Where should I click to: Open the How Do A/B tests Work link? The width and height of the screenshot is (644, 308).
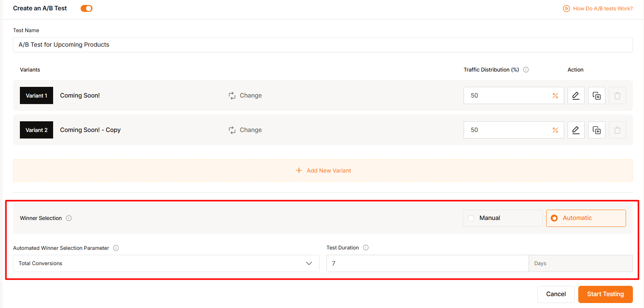click(603, 8)
